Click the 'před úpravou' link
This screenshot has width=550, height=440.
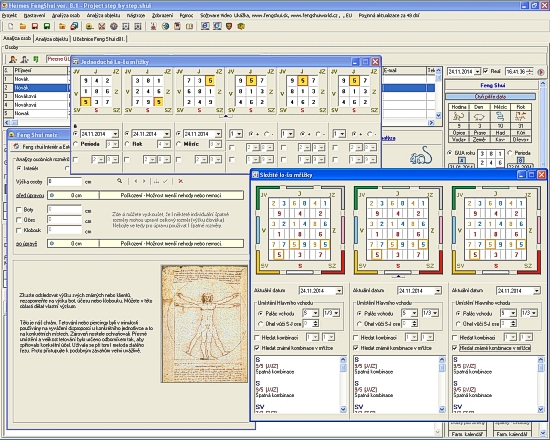(30, 195)
